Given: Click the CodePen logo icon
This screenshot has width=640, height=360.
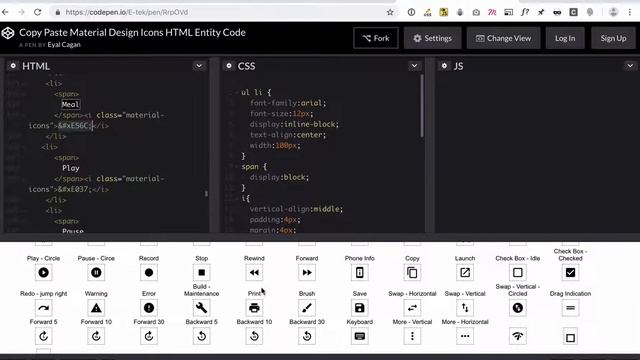Looking at the screenshot, I should (8, 33).
